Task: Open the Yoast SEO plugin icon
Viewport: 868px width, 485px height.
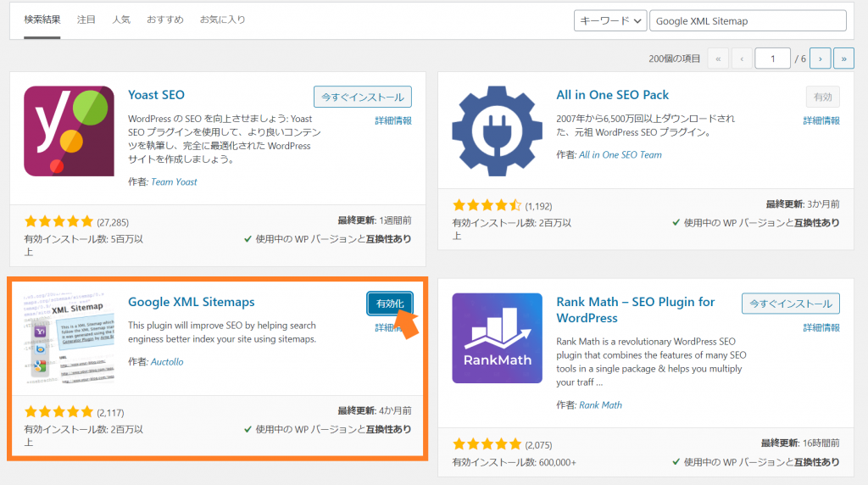Action: click(x=69, y=131)
